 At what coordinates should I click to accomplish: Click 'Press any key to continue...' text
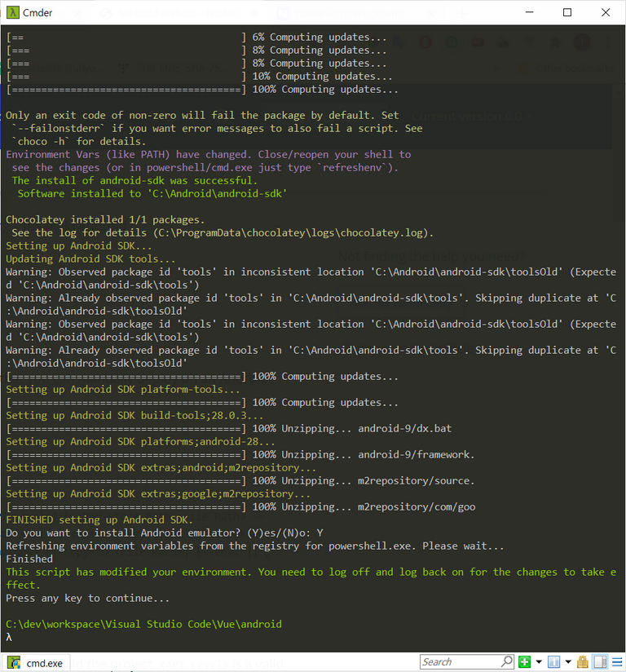87,598
